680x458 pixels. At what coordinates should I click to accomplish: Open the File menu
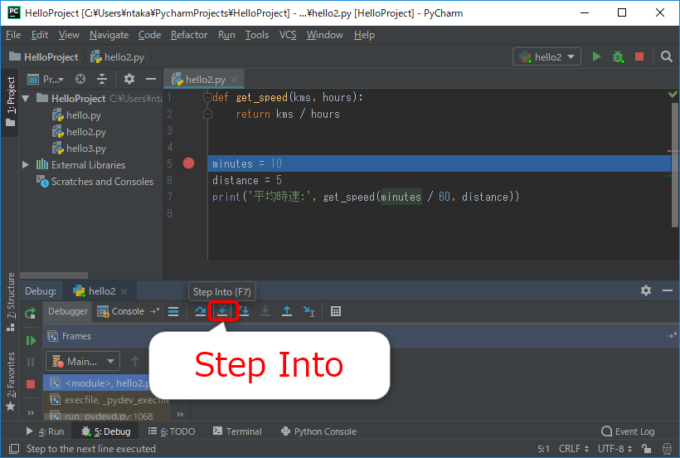click(13, 35)
